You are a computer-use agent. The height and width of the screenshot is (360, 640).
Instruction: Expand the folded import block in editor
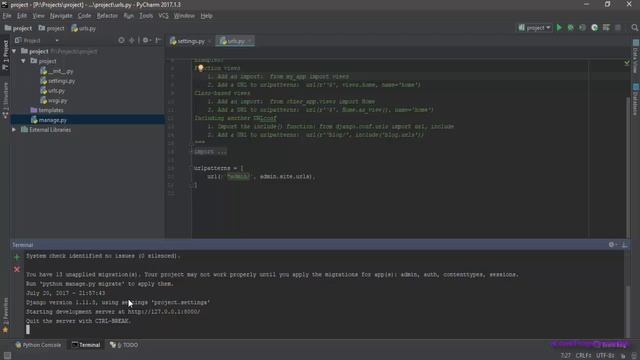pos(210,151)
